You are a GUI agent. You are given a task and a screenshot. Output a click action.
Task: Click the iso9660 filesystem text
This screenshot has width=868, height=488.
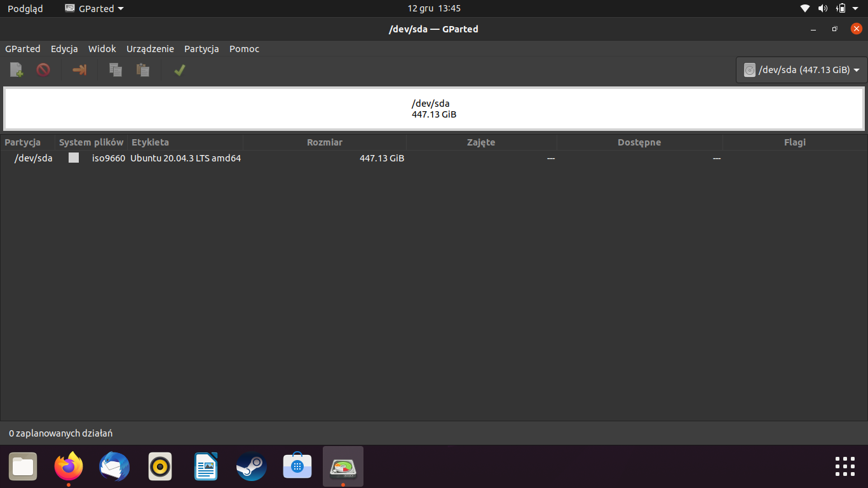click(x=109, y=158)
